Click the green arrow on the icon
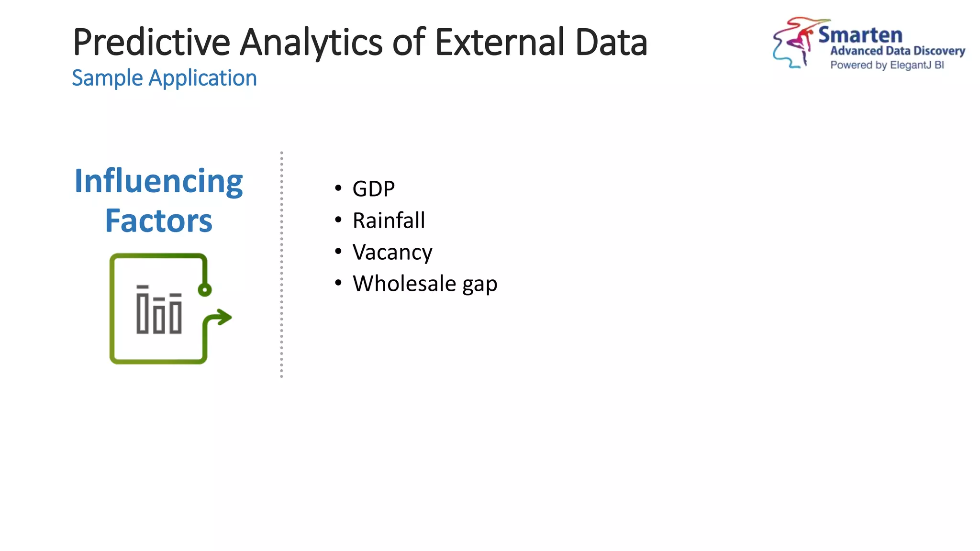This screenshot has width=980, height=551. click(x=222, y=317)
